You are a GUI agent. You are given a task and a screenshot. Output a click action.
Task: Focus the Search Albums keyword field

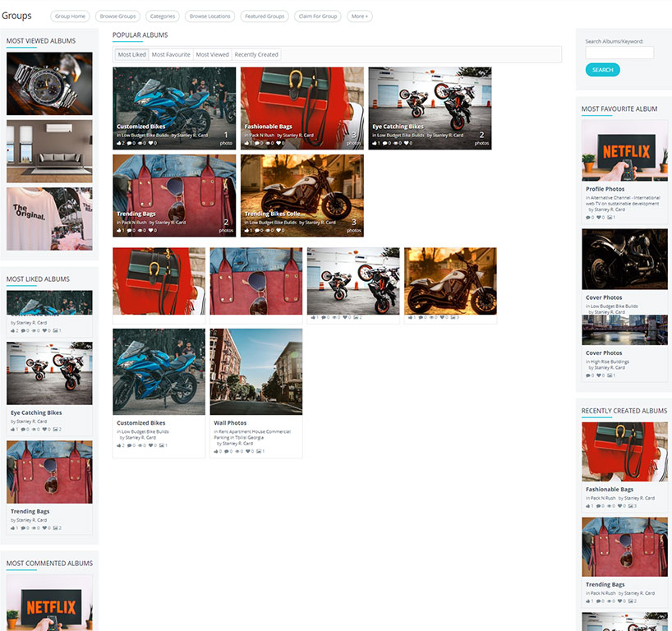click(619, 53)
